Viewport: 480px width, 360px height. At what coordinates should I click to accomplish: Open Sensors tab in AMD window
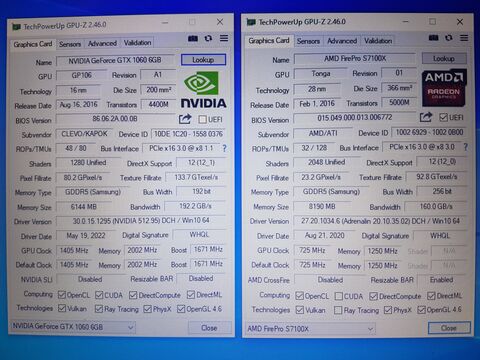[x=308, y=41]
